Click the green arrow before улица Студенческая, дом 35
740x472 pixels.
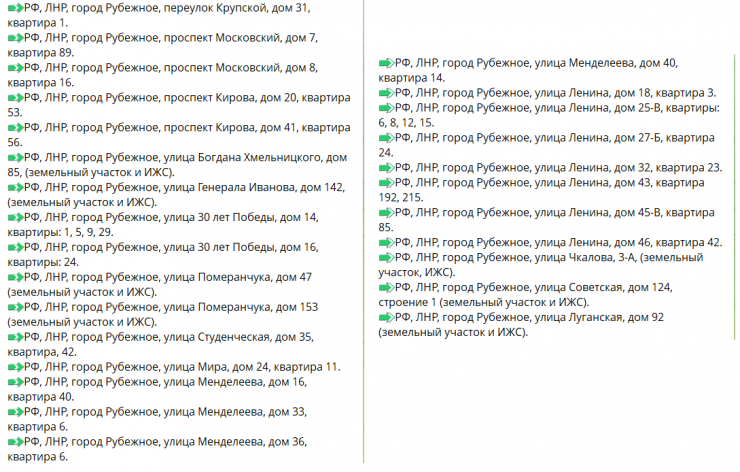pyautogui.click(x=14, y=337)
